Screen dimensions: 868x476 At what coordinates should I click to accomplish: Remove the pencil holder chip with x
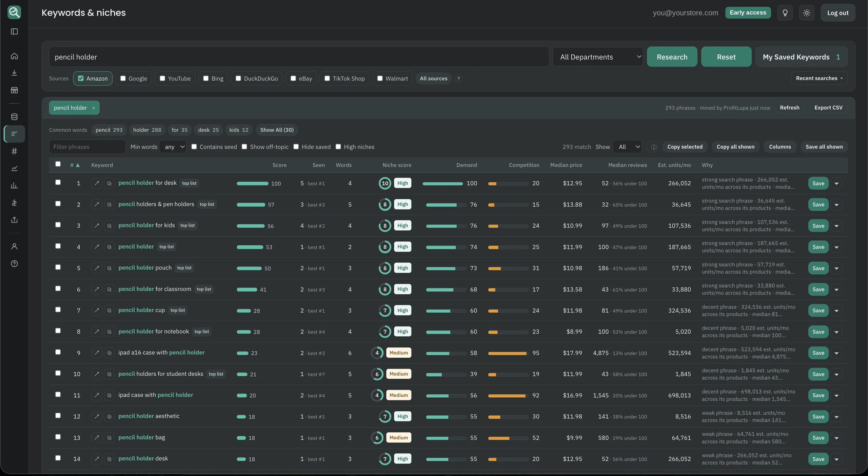point(94,108)
